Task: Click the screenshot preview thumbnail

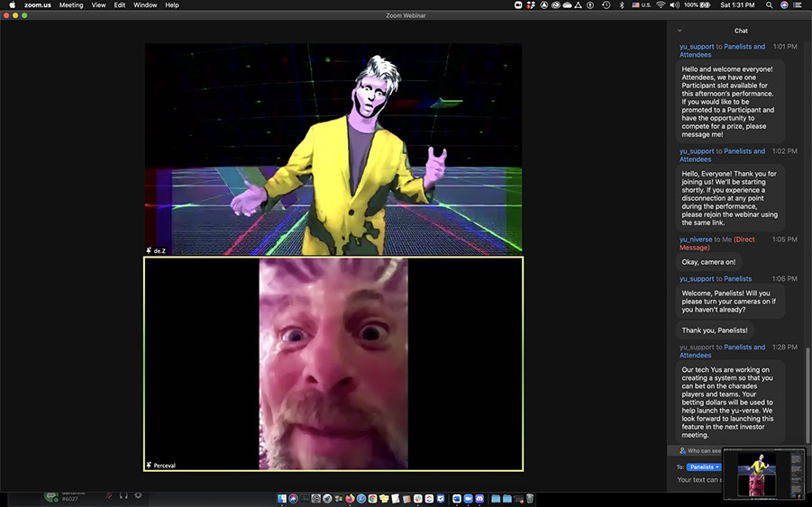Action: [x=763, y=473]
